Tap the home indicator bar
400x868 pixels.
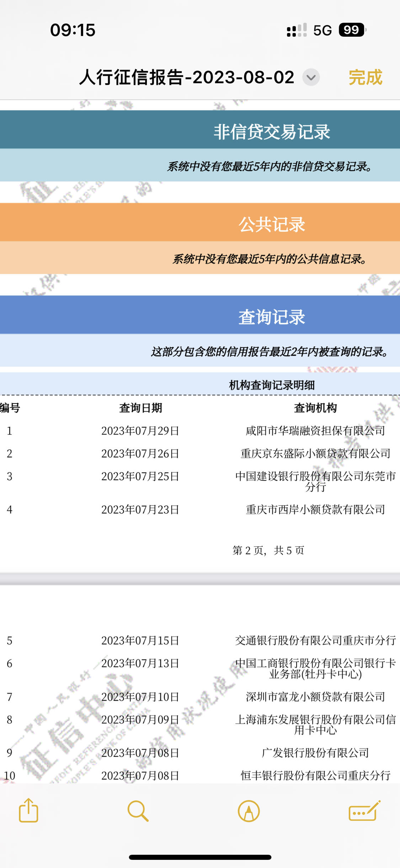(200, 857)
